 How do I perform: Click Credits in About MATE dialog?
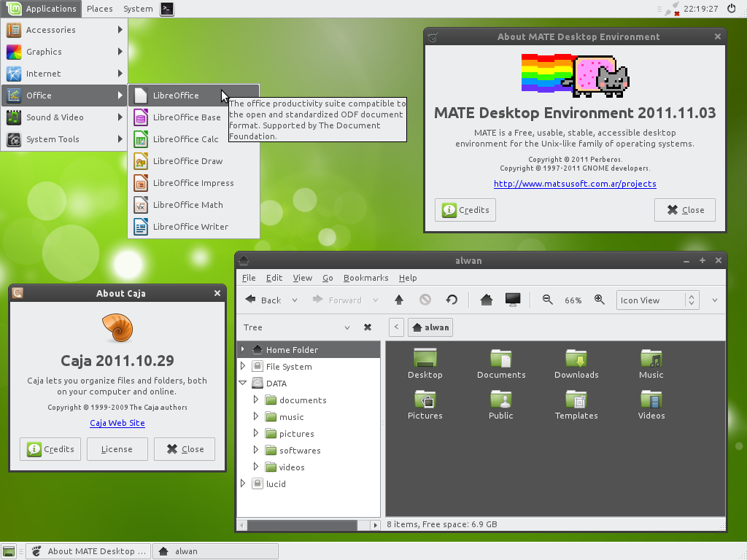point(465,210)
